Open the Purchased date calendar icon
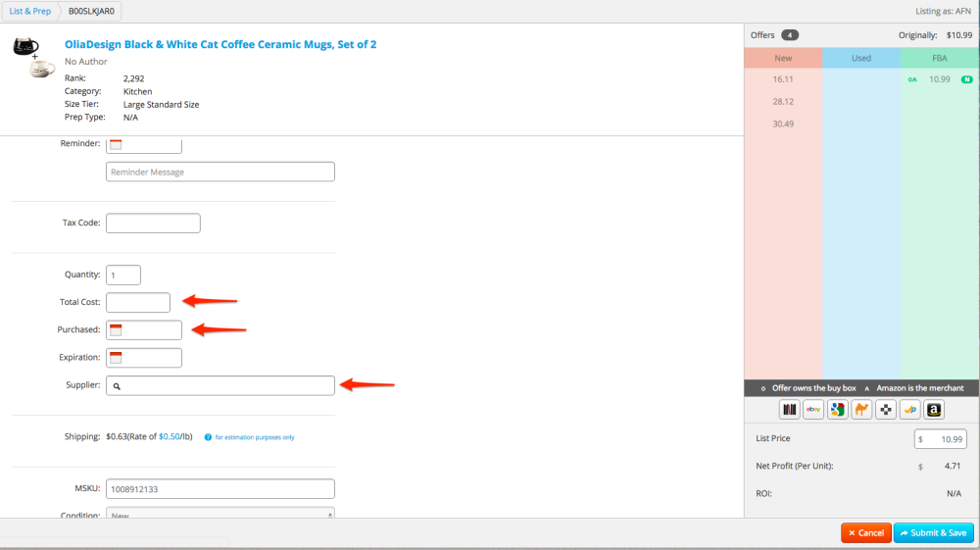Viewport: 980px width, 550px height. tap(116, 330)
